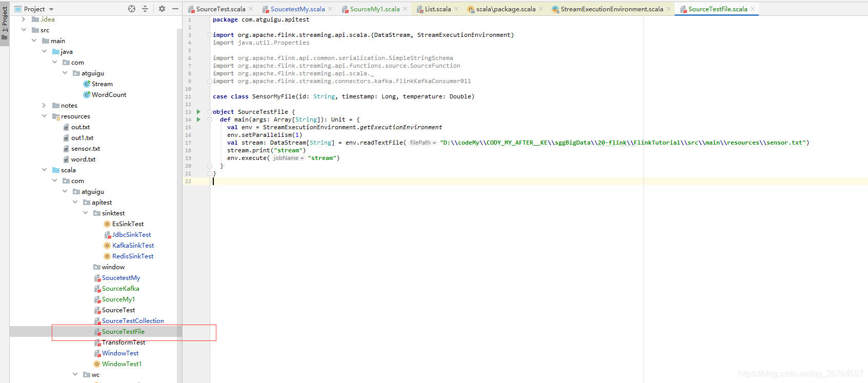This screenshot has width=868, height=383.
Task: Select SourceTestFile in project tree
Action: tap(123, 332)
